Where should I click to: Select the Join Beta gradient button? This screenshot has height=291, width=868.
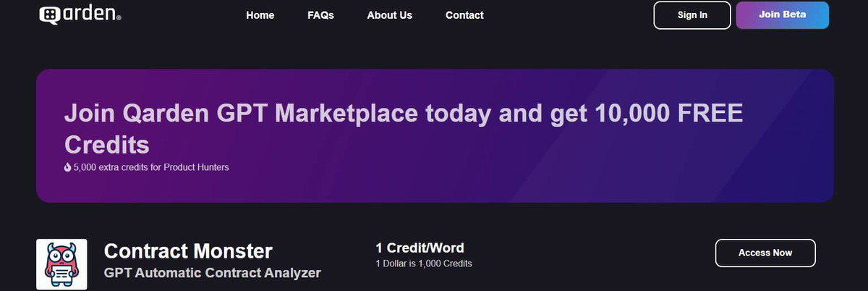(x=782, y=15)
